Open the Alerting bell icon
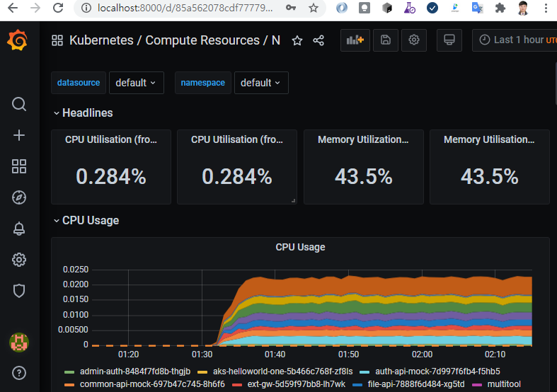 click(19, 229)
